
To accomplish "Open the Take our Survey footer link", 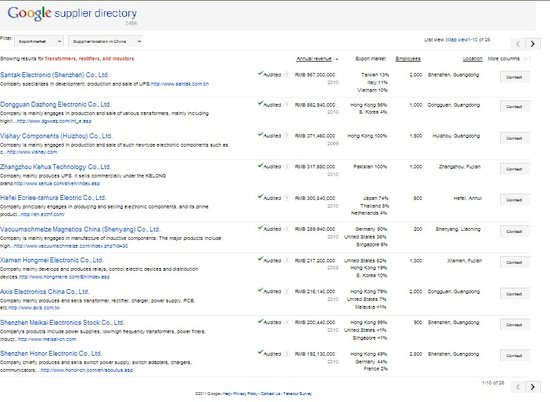I will point(297,394).
